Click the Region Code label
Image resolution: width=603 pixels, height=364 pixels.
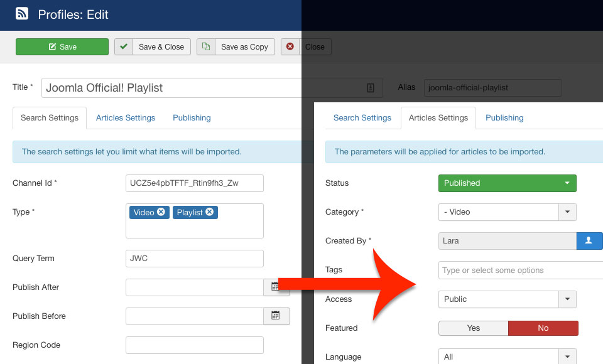pyautogui.click(x=36, y=345)
